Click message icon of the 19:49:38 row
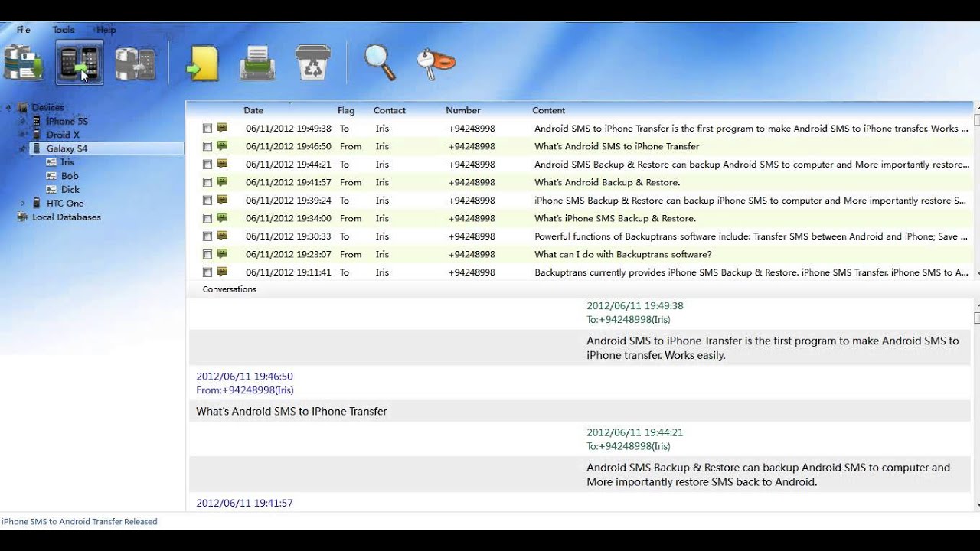980x551 pixels. click(x=222, y=128)
